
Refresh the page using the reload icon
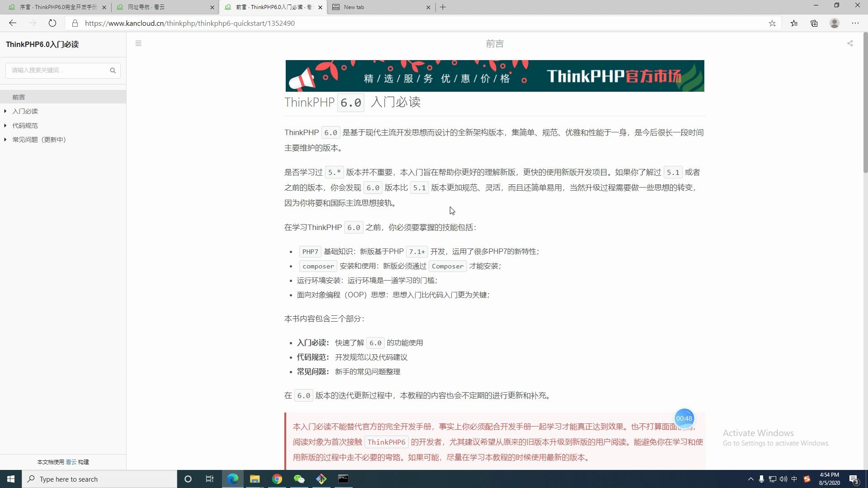[x=52, y=23]
